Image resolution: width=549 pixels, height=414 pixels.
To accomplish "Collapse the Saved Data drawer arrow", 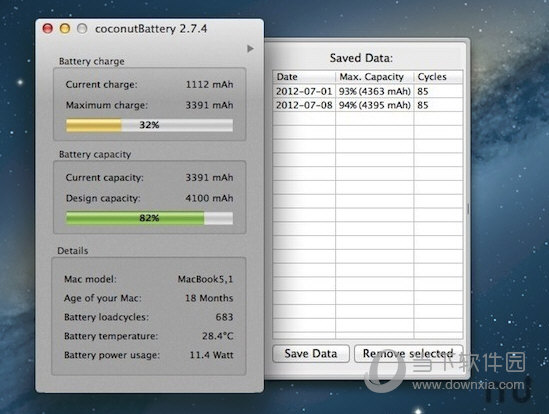I will click(x=250, y=48).
